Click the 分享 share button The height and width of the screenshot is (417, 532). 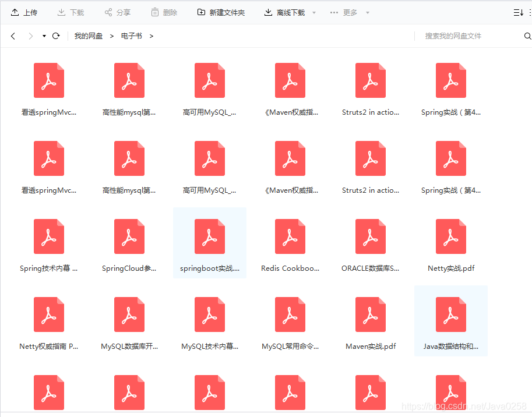coord(117,13)
